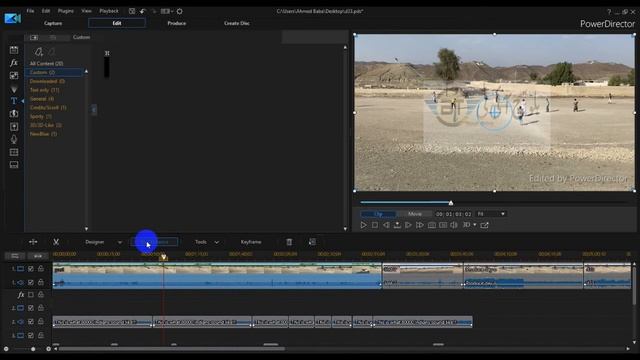The image size is (640, 360).
Task: Switch to the Capture tab
Action: 53,23
